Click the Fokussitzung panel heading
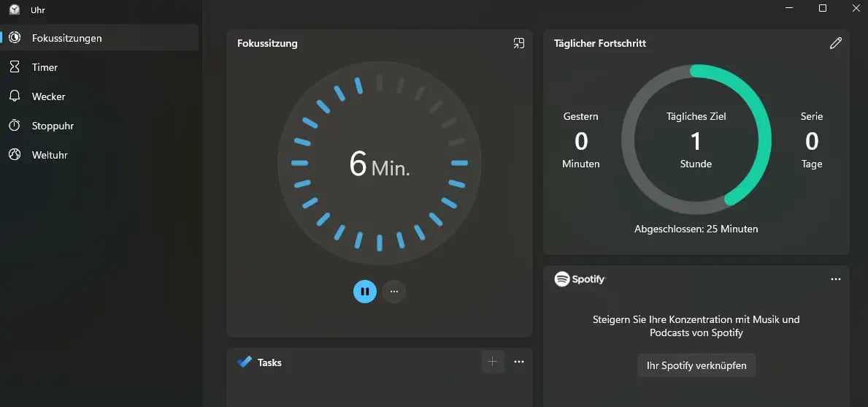Image resolution: width=868 pixels, height=407 pixels. pyautogui.click(x=267, y=43)
